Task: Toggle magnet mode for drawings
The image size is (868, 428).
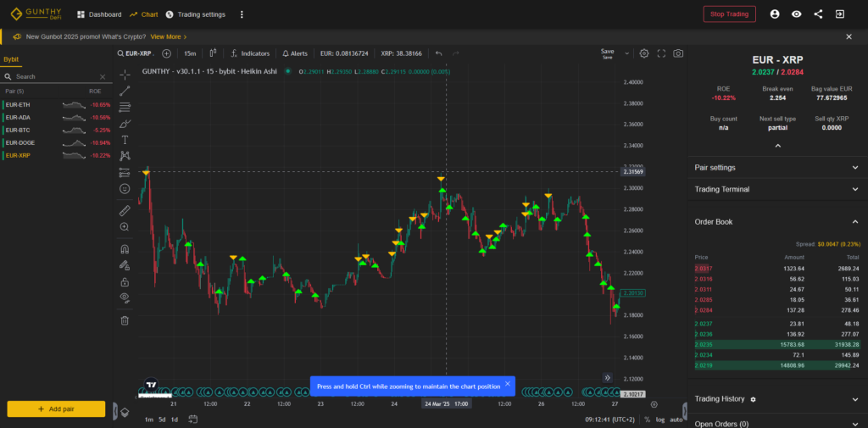Action: (125, 248)
